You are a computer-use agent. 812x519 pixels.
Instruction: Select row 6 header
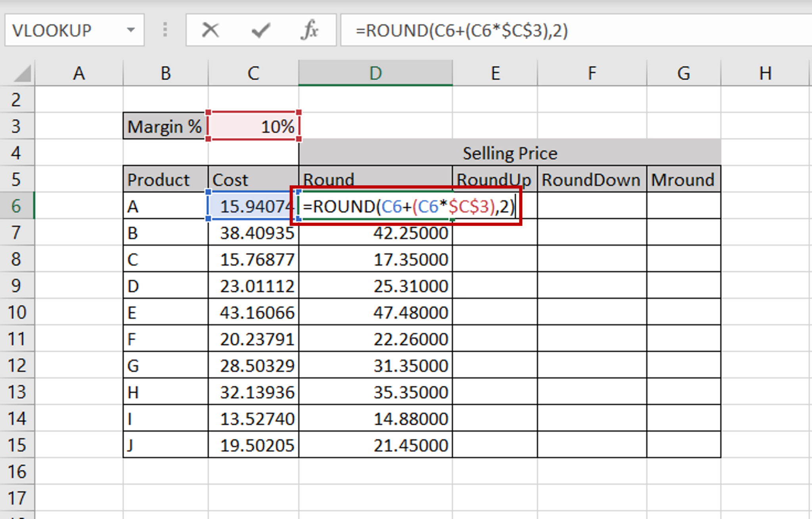tap(17, 206)
